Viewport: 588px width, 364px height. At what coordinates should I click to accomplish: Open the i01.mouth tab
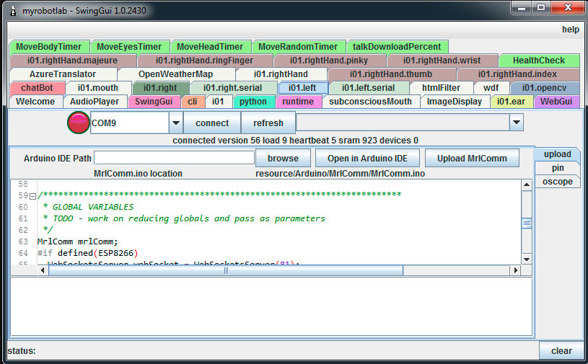coord(98,88)
